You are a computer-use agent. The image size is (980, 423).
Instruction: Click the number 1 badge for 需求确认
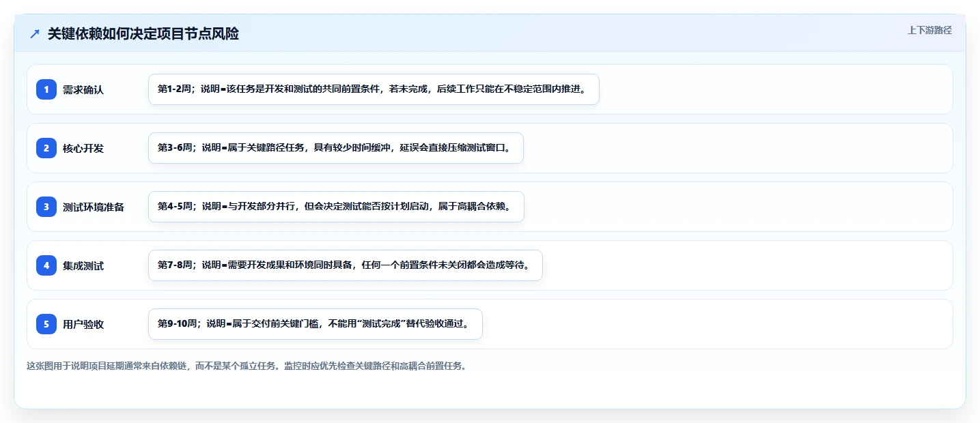click(46, 89)
